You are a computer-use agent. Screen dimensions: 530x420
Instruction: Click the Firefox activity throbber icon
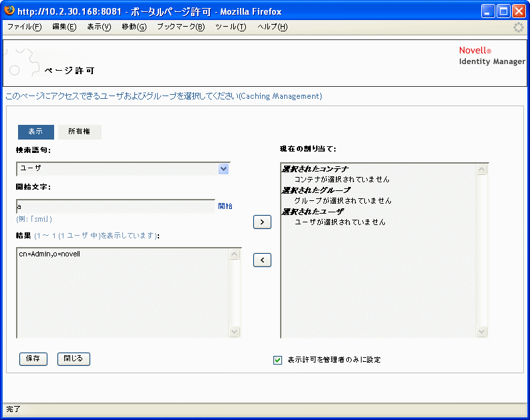tap(518, 27)
